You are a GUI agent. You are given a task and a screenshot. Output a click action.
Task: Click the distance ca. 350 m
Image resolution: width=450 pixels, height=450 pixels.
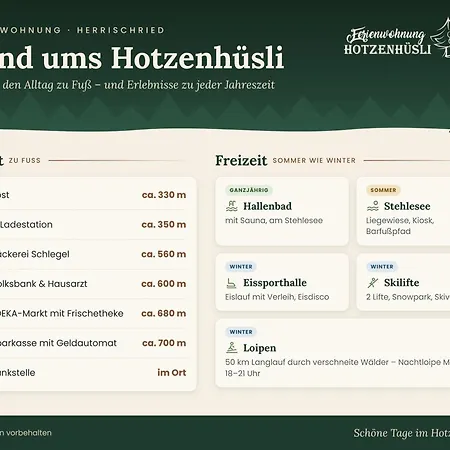click(x=164, y=224)
